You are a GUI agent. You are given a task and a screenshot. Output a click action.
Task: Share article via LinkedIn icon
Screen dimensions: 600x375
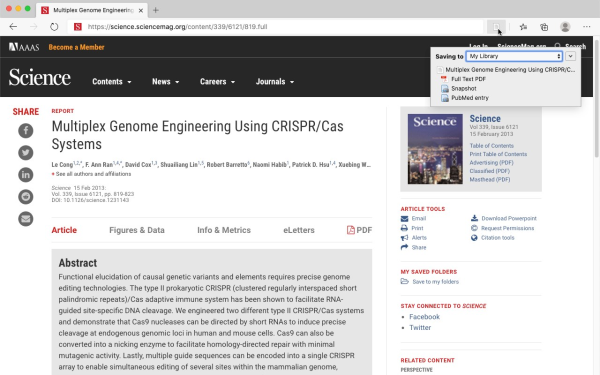click(26, 175)
